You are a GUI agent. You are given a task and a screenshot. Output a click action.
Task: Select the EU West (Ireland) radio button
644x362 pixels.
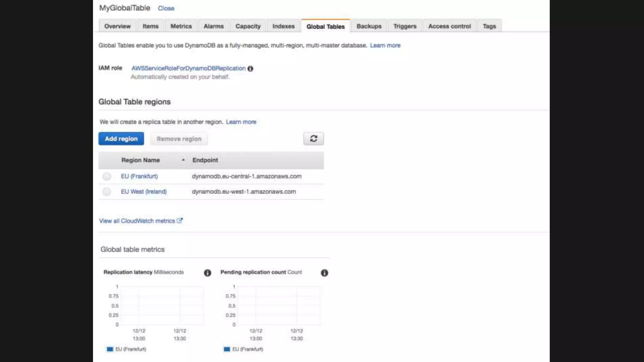coord(107,191)
